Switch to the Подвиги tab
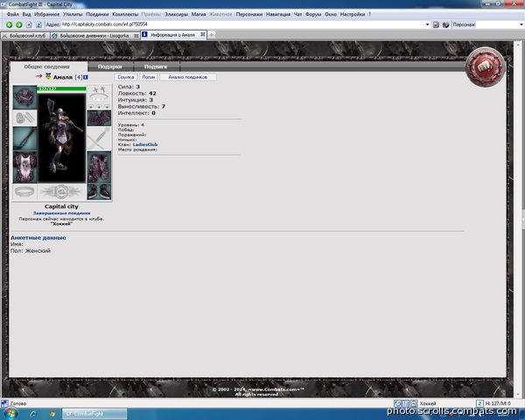The height and width of the screenshot is (420, 525). pyautogui.click(x=156, y=66)
